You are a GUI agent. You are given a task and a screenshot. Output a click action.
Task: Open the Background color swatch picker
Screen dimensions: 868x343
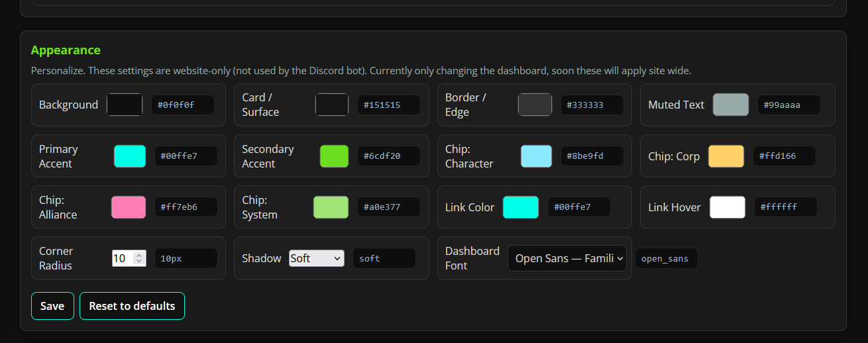125,105
